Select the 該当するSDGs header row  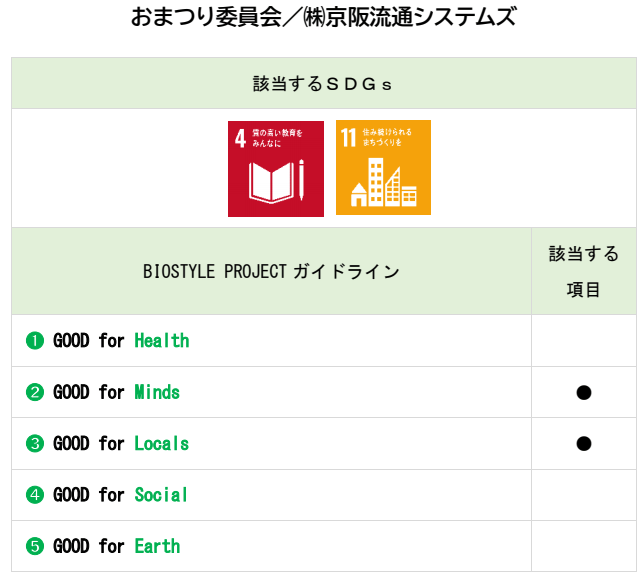323,84
